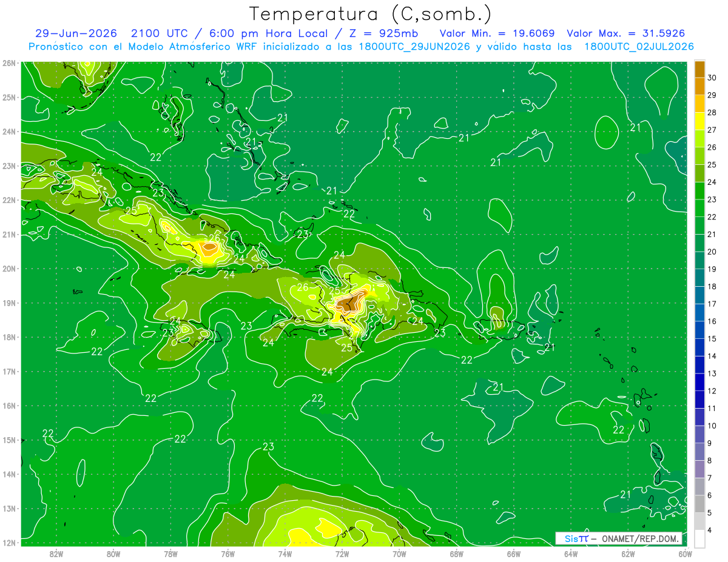The image size is (728, 562).
Task: Pick the white legend band below 4
Action: click(x=699, y=538)
